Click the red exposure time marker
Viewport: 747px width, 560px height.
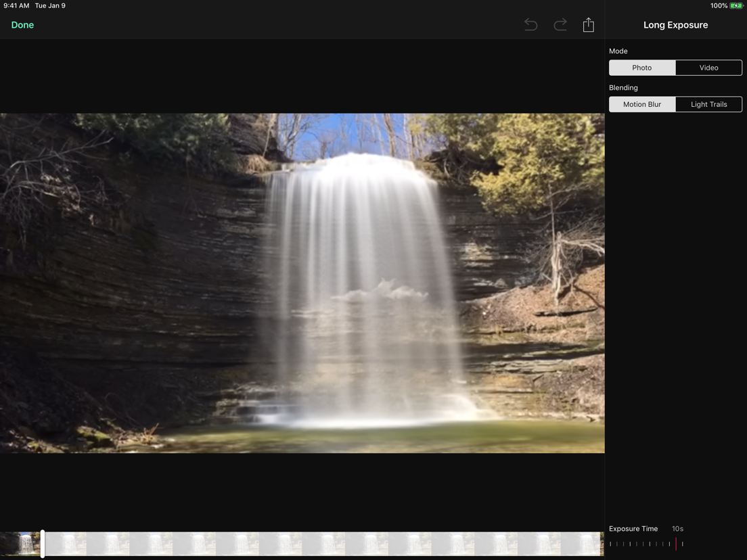[676, 544]
